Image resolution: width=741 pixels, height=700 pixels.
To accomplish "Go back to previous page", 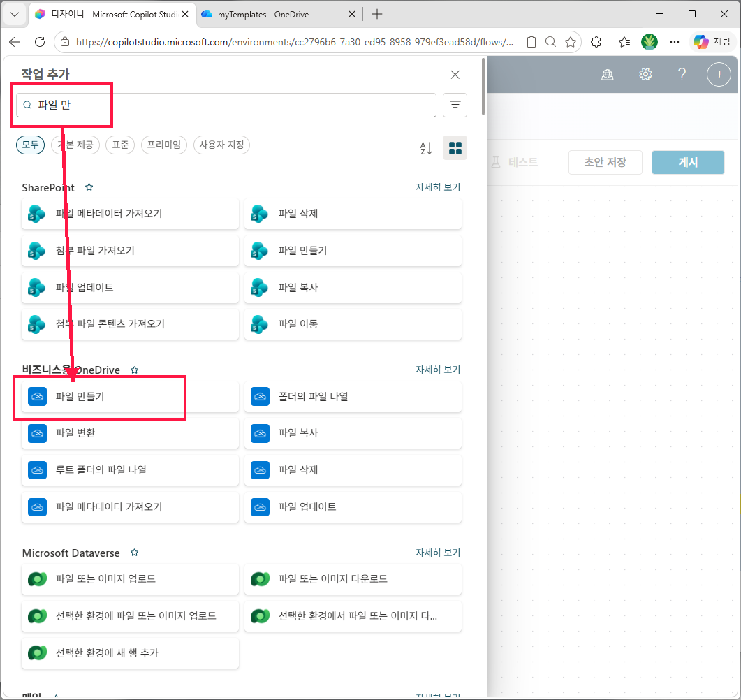I will 15,42.
